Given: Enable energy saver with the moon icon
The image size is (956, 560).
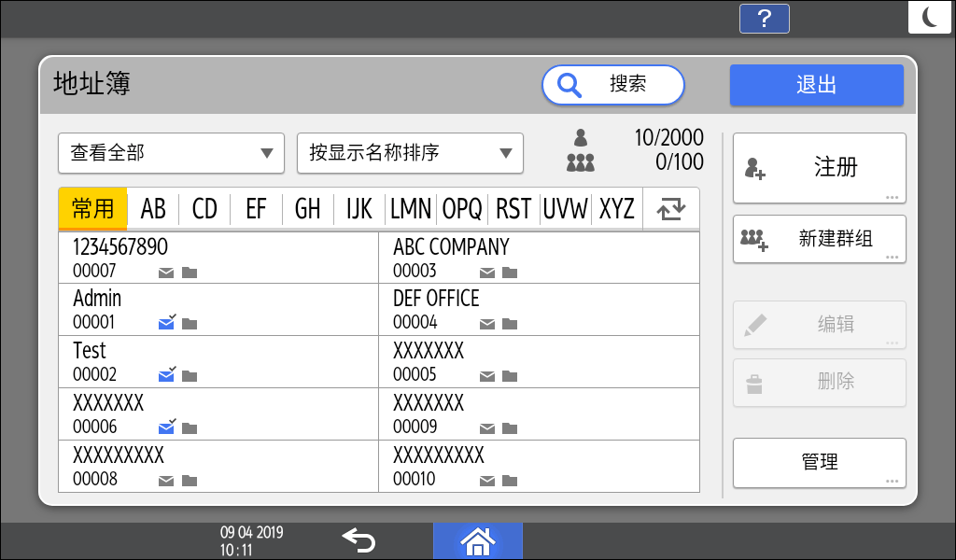Looking at the screenshot, I should click(x=930, y=16).
